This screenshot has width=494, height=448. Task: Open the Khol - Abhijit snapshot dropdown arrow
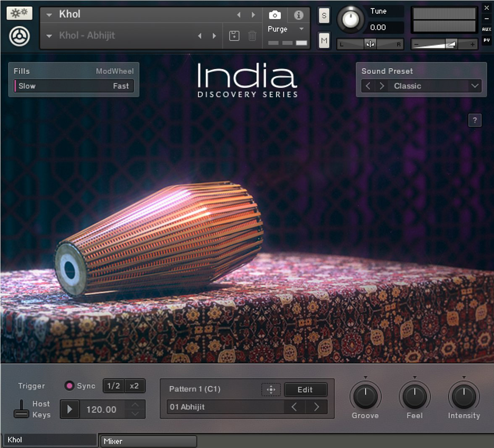point(49,36)
